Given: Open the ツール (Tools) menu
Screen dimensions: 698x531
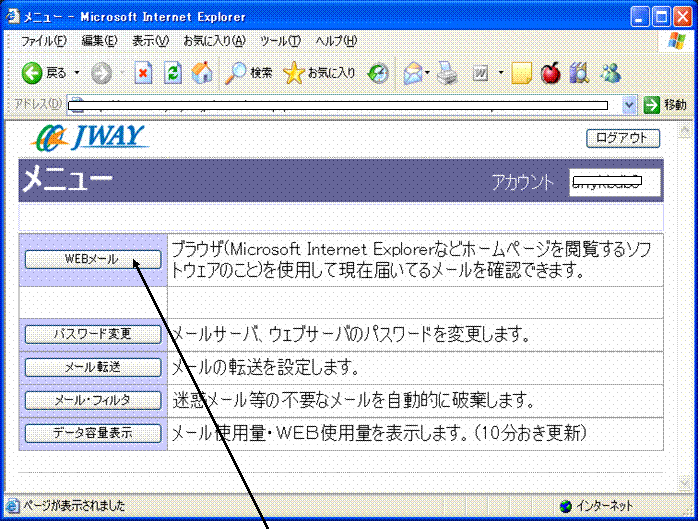Looking at the screenshot, I should (x=280, y=40).
